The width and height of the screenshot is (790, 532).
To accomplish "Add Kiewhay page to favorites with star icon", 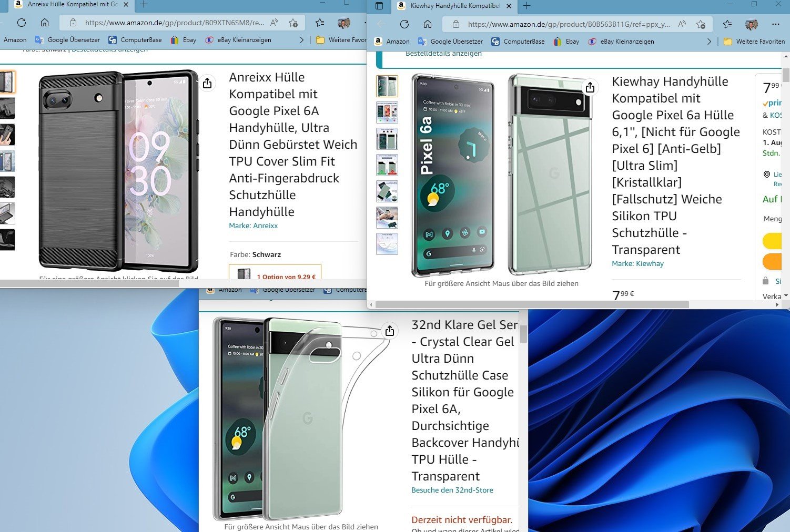I will (701, 24).
